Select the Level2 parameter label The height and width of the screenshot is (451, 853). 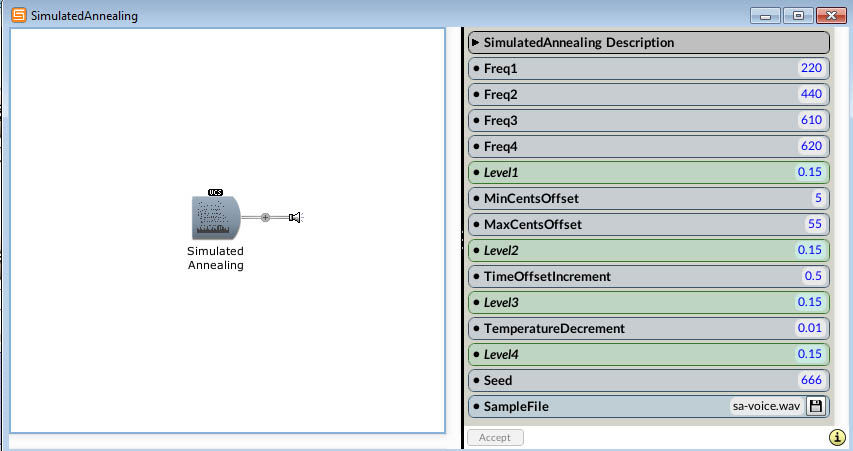(x=501, y=251)
